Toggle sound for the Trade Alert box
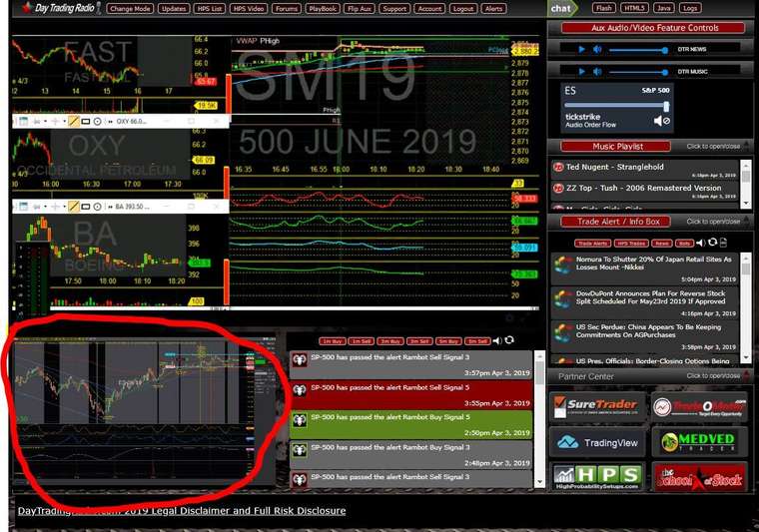 click(700, 243)
